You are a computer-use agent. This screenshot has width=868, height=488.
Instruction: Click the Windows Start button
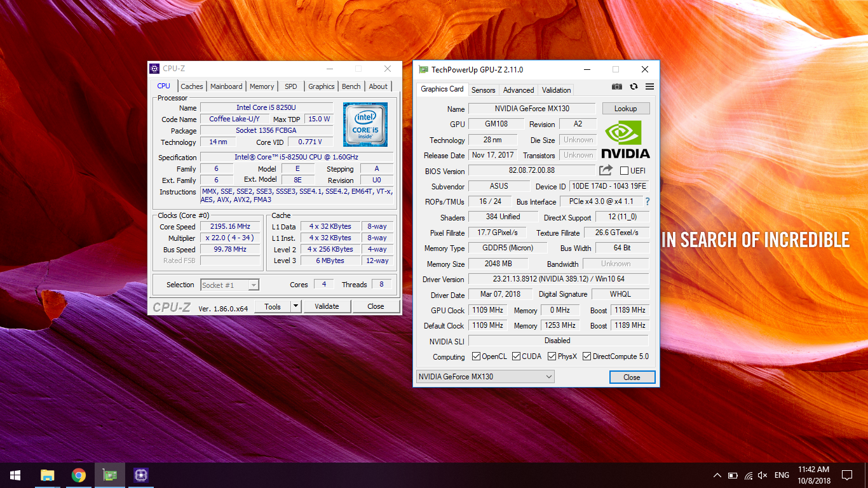pos(15,475)
